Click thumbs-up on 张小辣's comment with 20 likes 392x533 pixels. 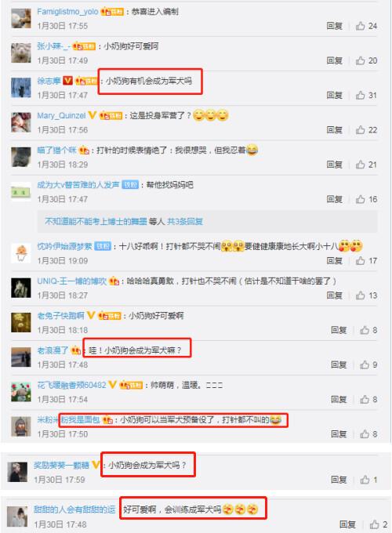360,60
